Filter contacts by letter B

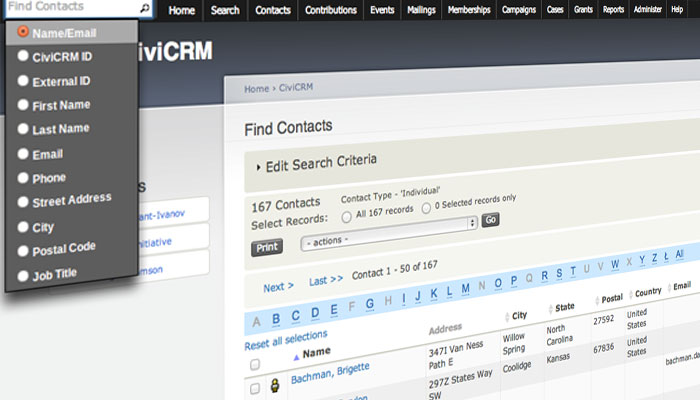(276, 319)
